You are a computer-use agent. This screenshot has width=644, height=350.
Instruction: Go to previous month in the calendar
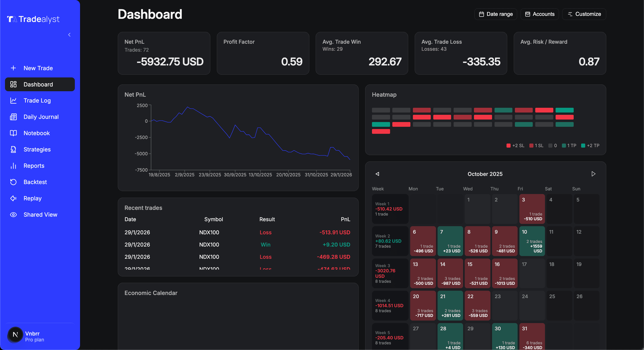coord(377,174)
